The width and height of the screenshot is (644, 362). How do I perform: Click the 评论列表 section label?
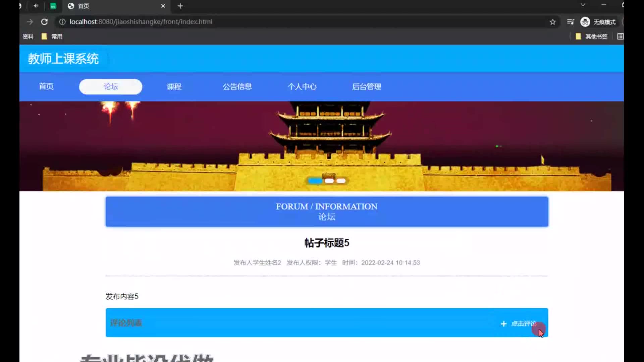point(126,323)
